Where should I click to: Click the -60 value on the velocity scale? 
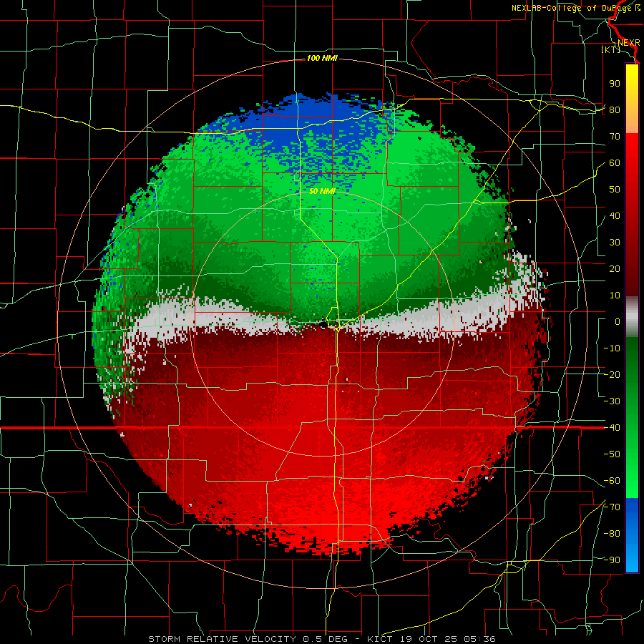point(612,481)
